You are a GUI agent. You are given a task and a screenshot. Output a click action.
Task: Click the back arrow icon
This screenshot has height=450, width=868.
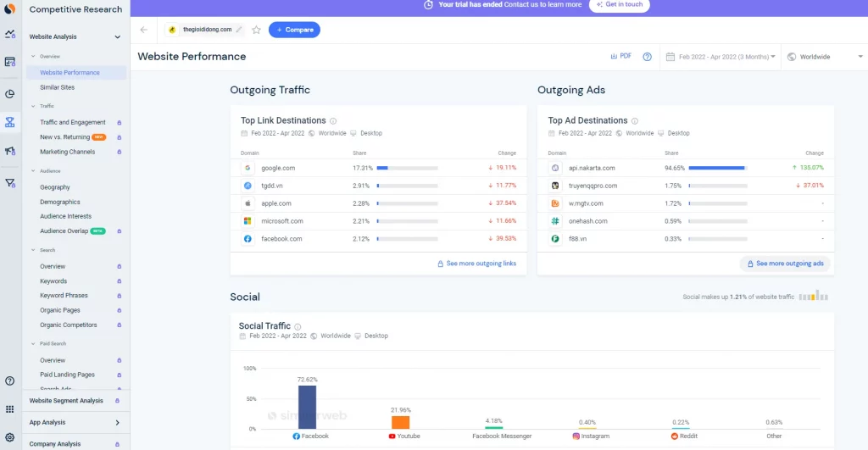tap(144, 30)
